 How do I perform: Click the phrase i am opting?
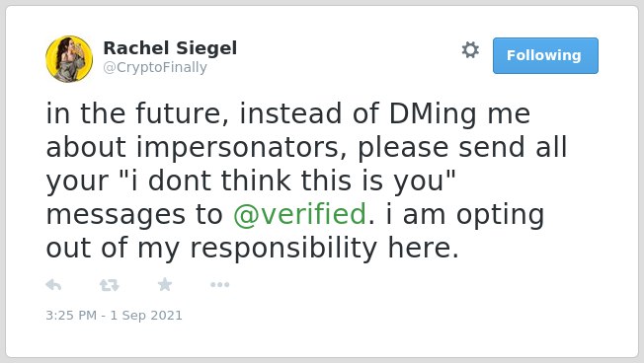465,214
